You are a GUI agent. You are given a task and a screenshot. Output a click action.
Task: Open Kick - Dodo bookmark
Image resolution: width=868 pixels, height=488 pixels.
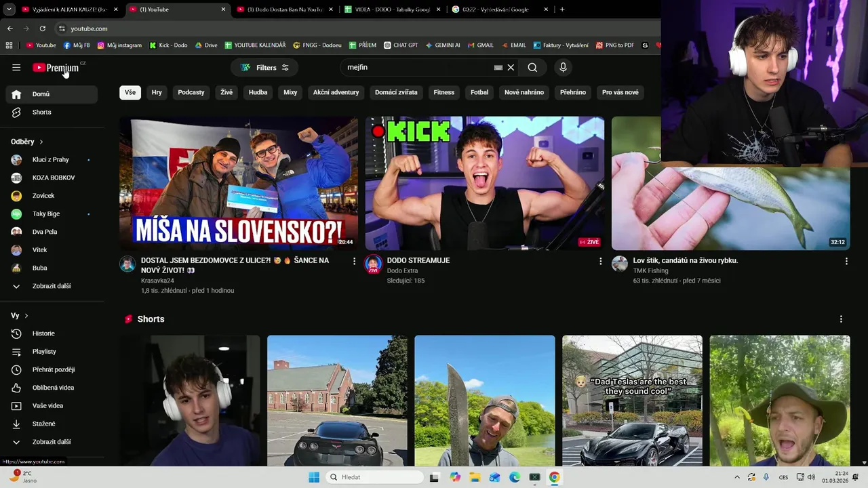(x=168, y=45)
